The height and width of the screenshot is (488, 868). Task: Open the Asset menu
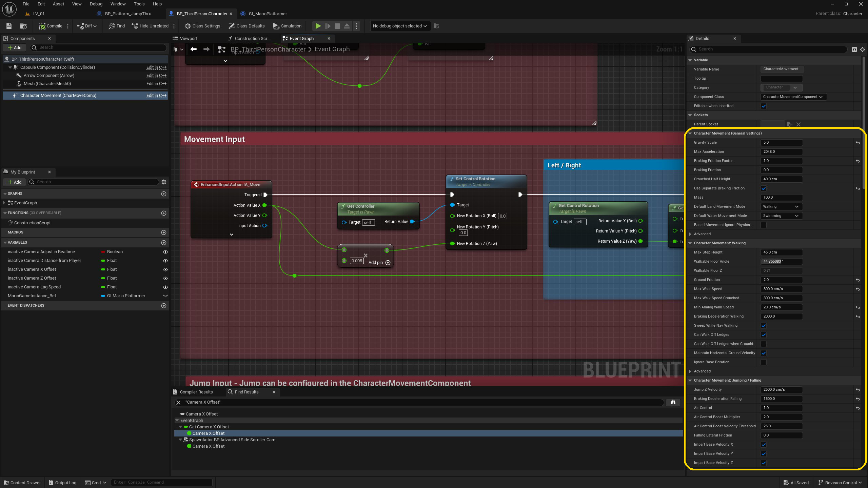pos(58,4)
